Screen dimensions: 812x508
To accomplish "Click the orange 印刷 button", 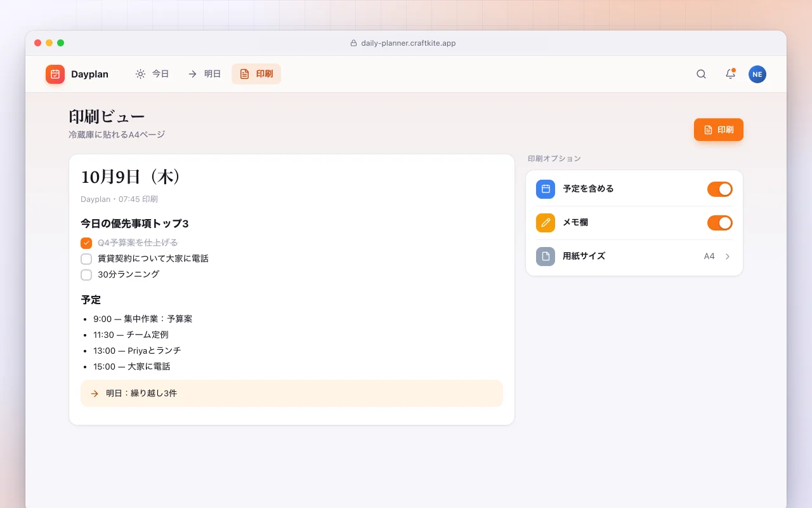I will coord(719,130).
